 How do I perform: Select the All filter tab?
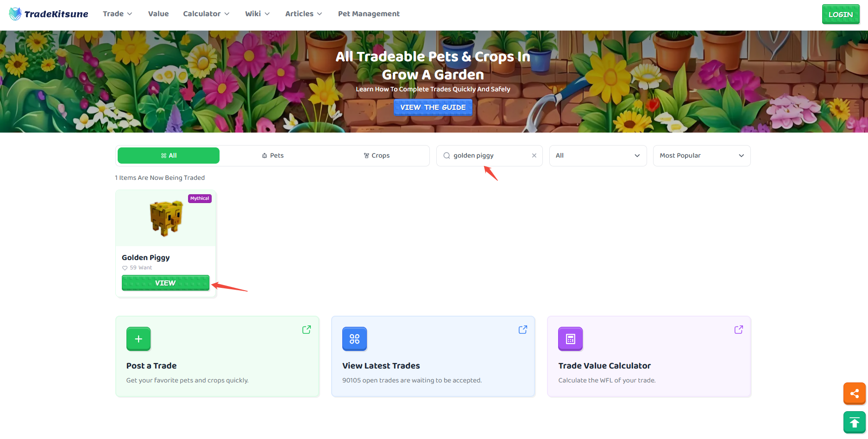coord(169,156)
